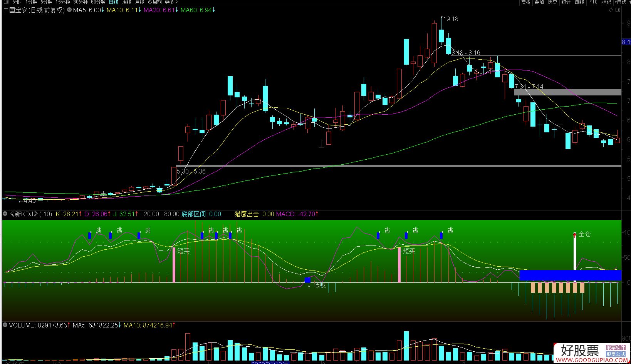Switch to 月线 monthly chart

coord(139,2)
